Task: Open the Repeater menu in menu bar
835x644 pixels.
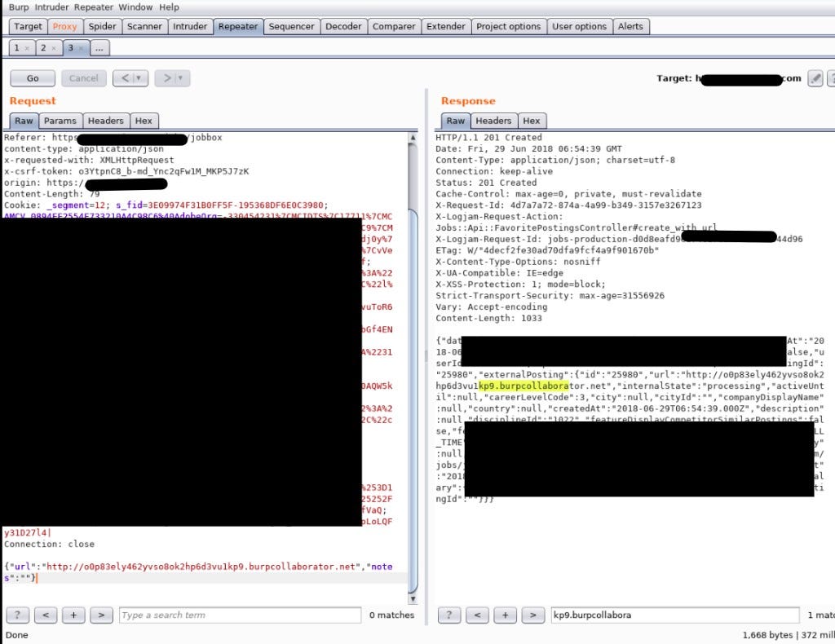Action: point(94,7)
